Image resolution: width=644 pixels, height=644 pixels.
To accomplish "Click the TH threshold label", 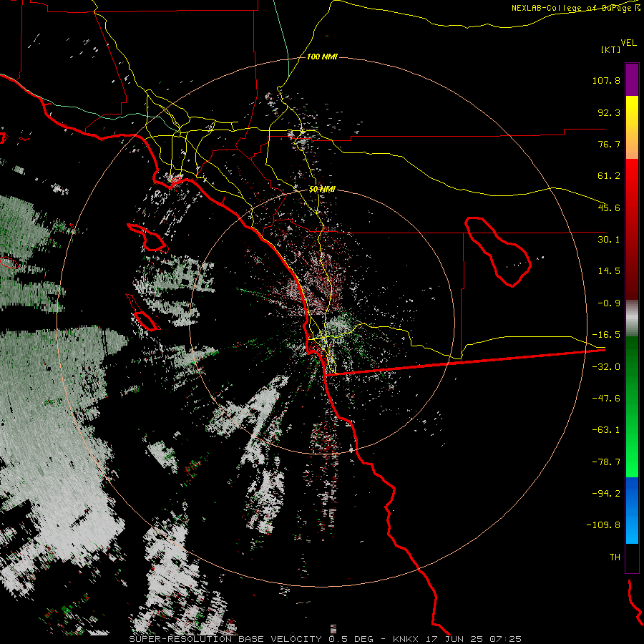I will click(x=615, y=557).
